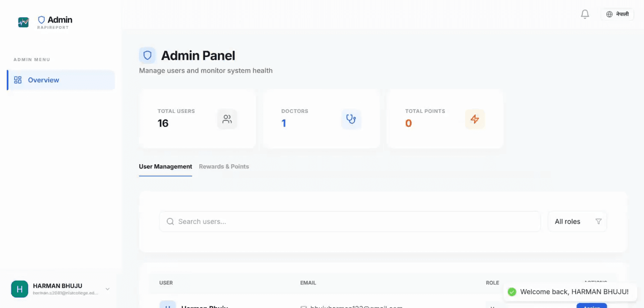Image resolution: width=644 pixels, height=308 pixels.
Task: Click the EMAIL column header
Action: [308, 283]
